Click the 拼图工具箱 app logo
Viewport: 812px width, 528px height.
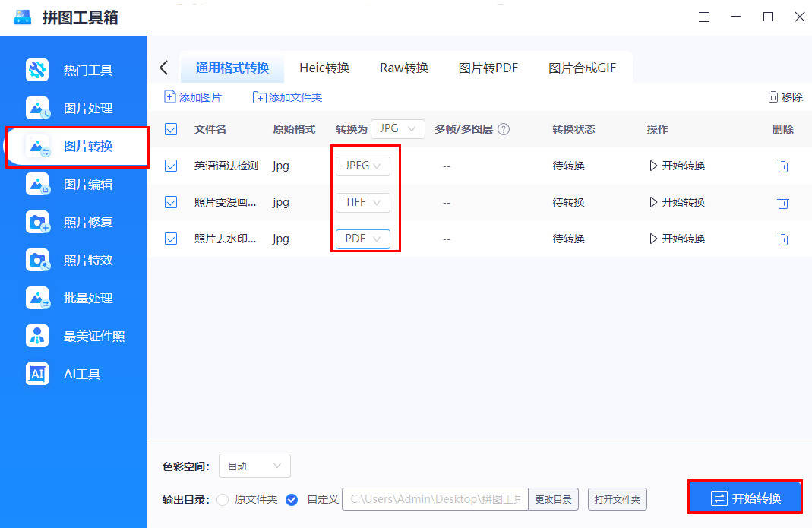pos(23,17)
